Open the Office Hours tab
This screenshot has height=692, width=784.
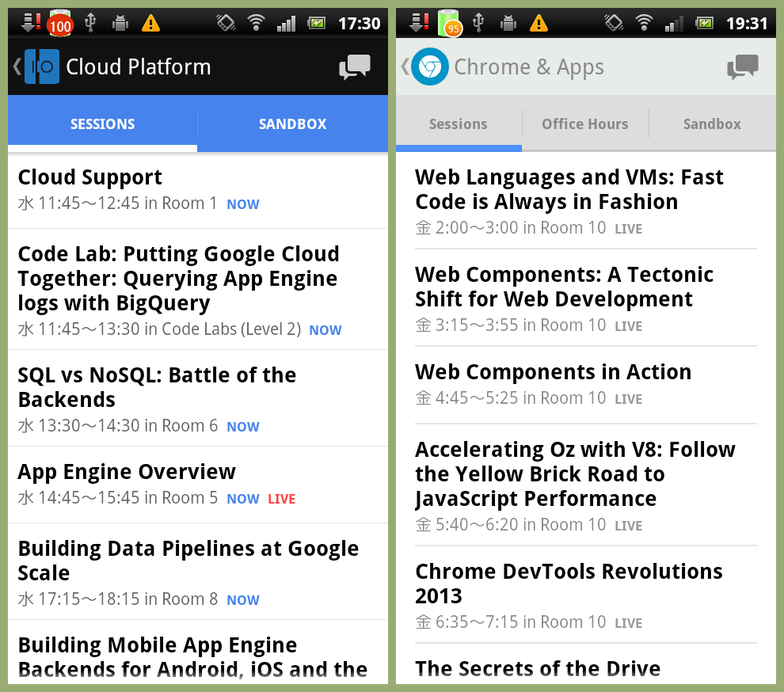click(585, 124)
